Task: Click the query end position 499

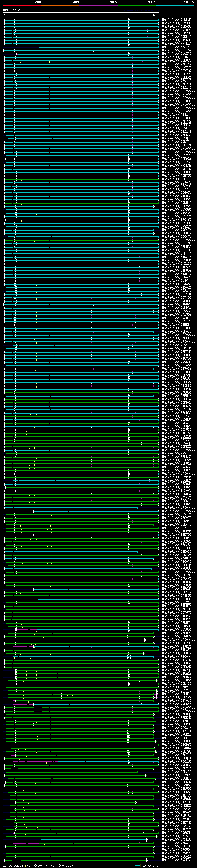Action: [x=155, y=15]
